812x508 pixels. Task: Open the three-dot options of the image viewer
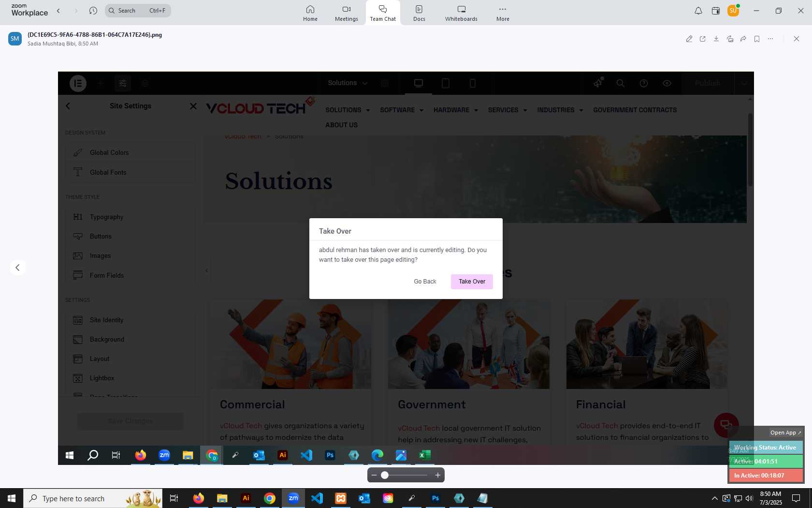[770, 39]
